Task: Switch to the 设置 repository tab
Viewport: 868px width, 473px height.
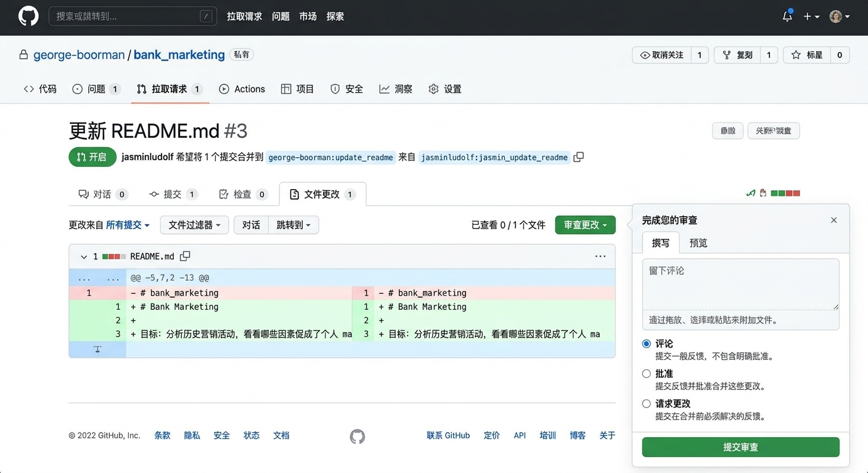Action: coord(445,89)
